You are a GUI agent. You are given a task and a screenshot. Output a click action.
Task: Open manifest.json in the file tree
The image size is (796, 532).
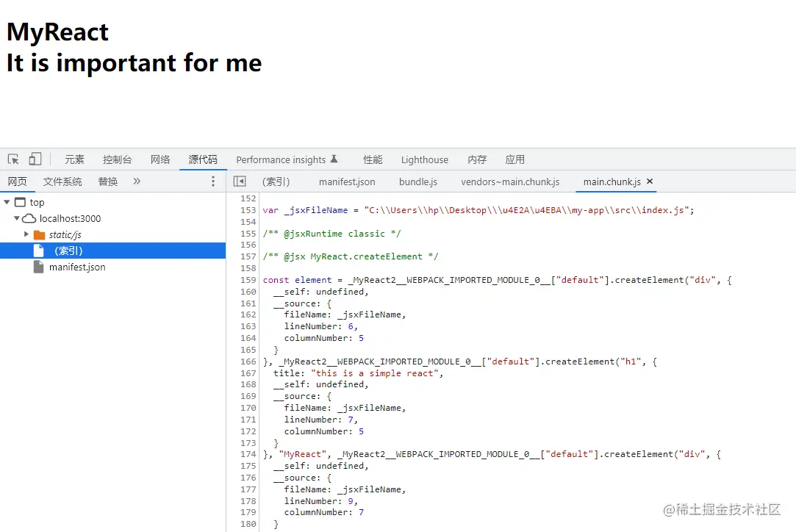click(x=77, y=267)
